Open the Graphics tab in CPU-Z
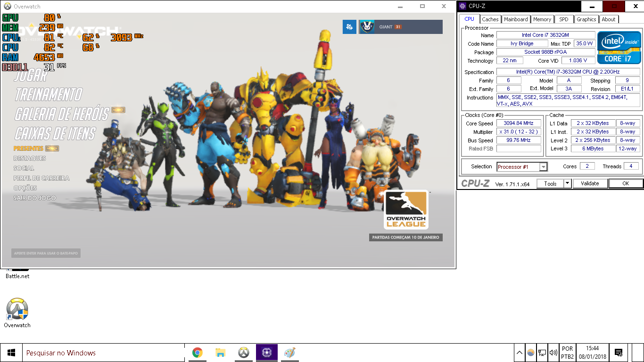The image size is (644, 362). coord(586,19)
